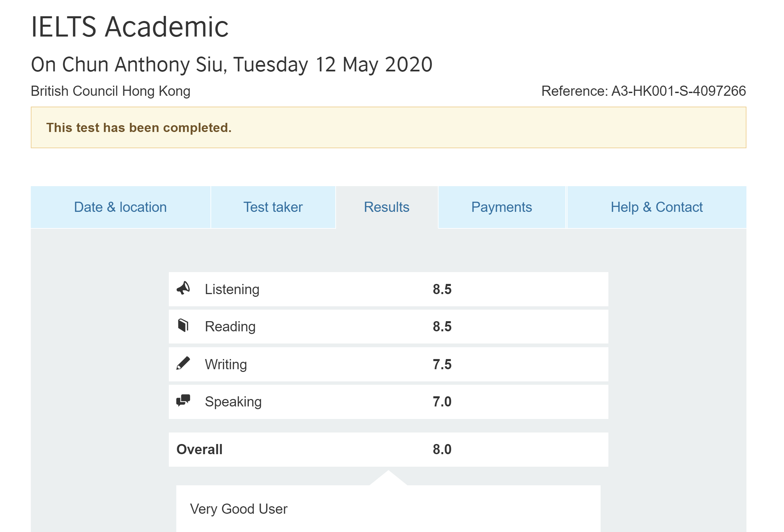
Task: Click the Writing pencil icon
Action: click(183, 363)
